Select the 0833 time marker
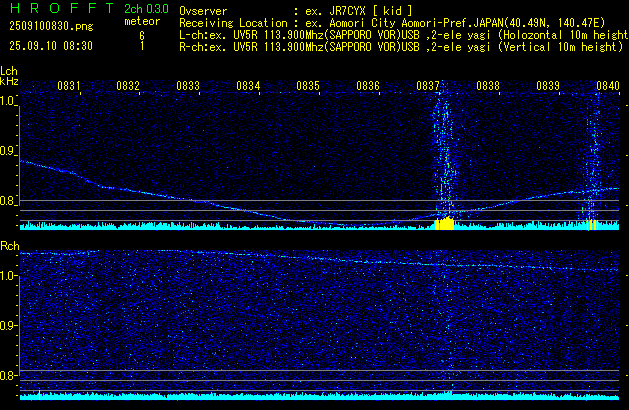 188,86
